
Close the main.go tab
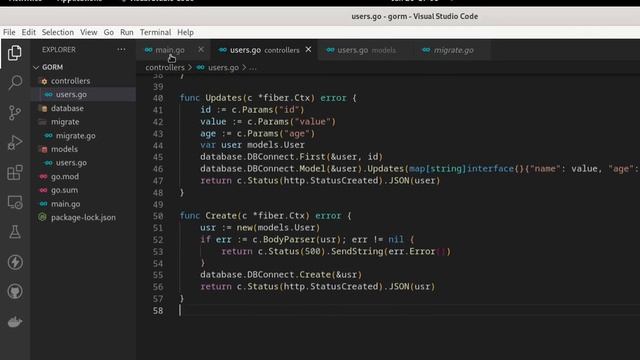[201, 50]
